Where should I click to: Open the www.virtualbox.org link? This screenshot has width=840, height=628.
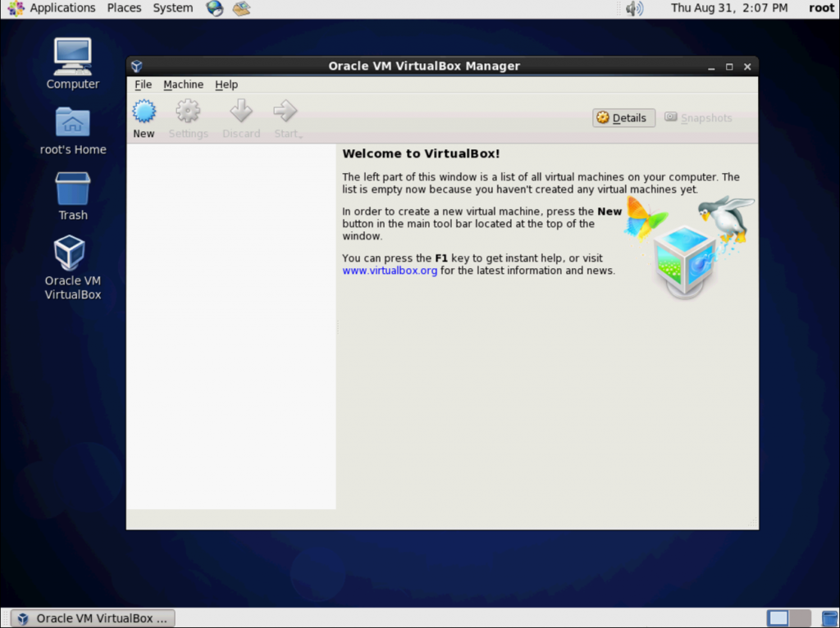pyautogui.click(x=390, y=271)
